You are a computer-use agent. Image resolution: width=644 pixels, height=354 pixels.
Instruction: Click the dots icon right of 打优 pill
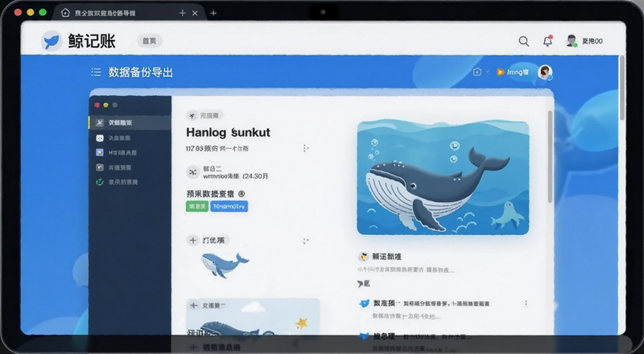306,241
